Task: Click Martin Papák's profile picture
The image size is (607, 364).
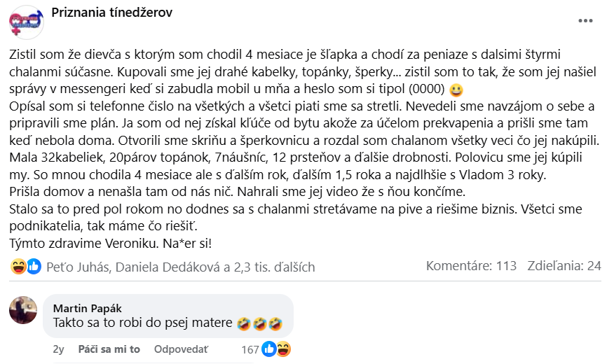Action: pos(23,309)
